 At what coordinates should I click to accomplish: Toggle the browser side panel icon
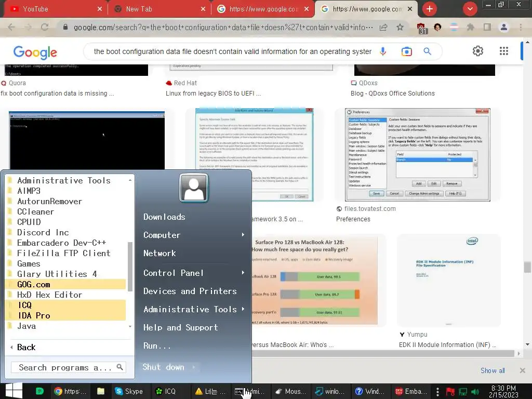point(487,27)
